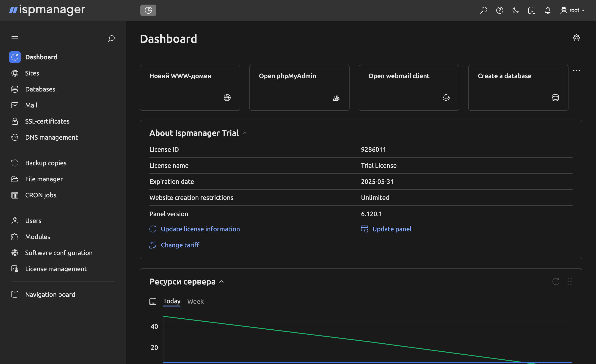
Task: Click phpMyAdmin sailboat icon
Action: coord(336,98)
